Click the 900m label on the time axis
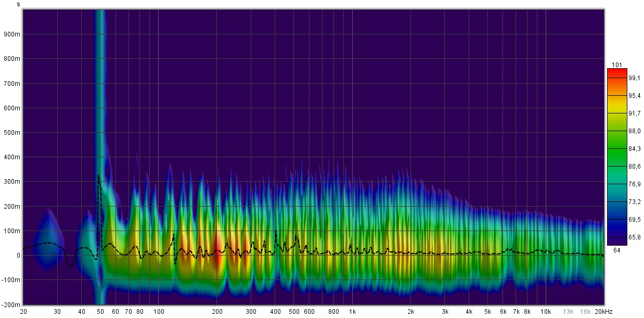The height and width of the screenshot is (318, 644). (x=12, y=34)
